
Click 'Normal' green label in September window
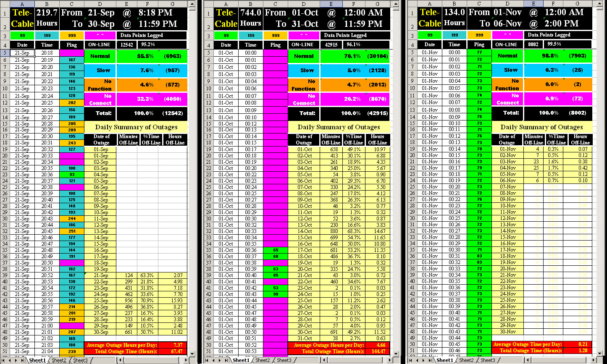tap(100, 56)
